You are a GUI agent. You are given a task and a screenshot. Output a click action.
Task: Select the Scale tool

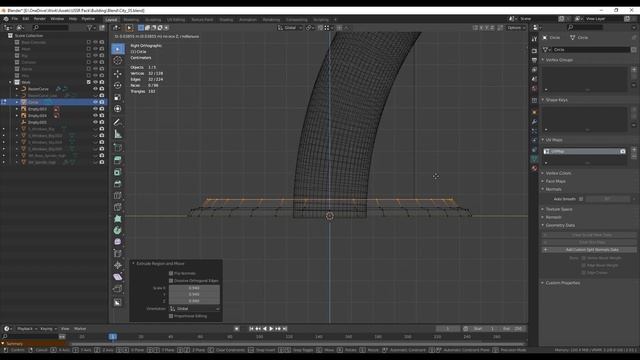[x=118, y=97]
